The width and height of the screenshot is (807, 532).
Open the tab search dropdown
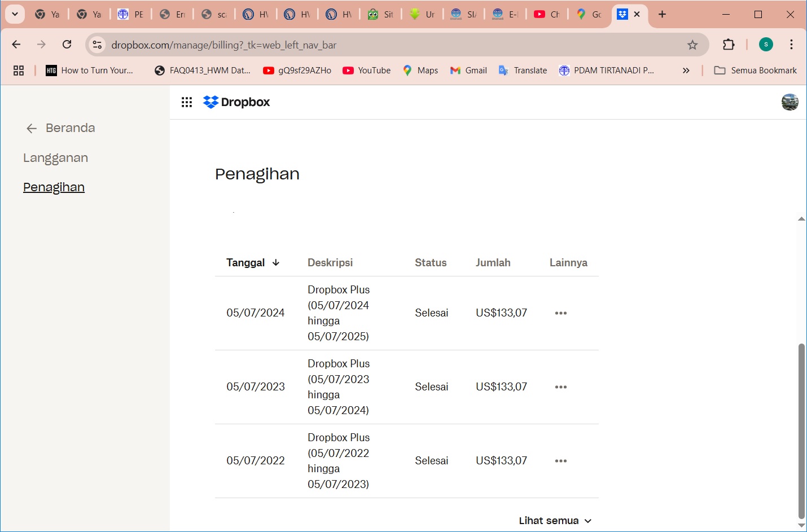[15, 14]
